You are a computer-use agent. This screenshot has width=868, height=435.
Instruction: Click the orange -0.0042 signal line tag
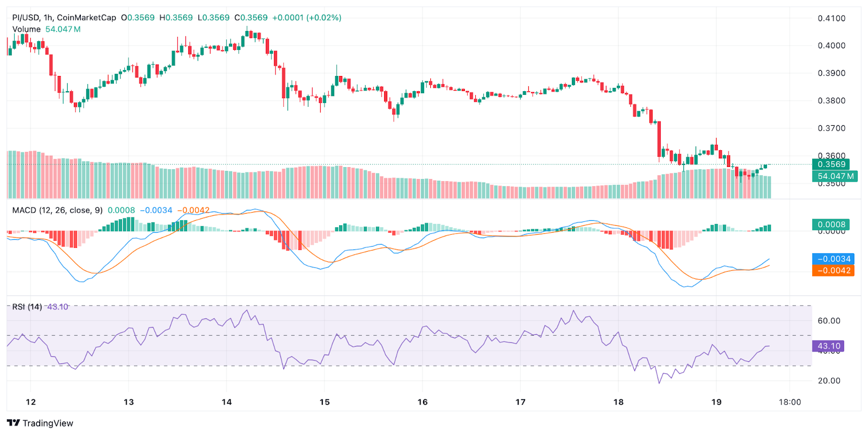click(x=833, y=270)
